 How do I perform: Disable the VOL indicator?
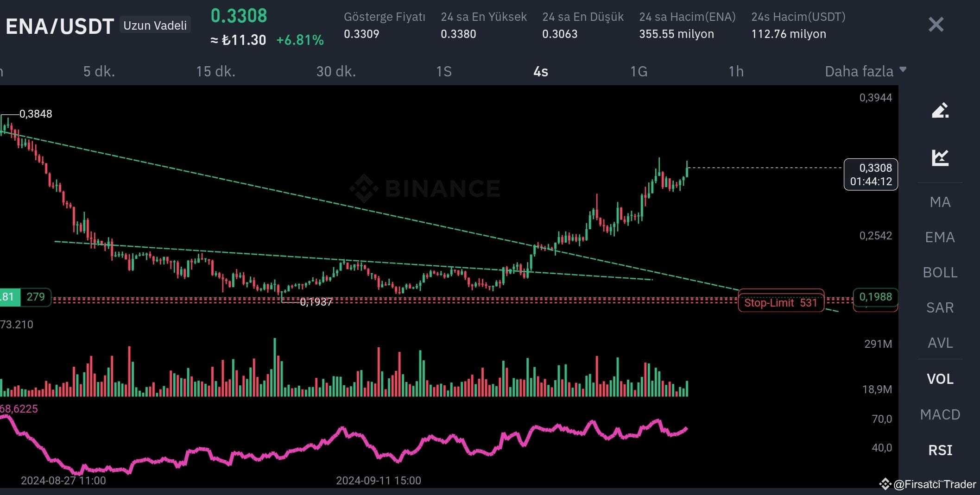[x=940, y=379]
